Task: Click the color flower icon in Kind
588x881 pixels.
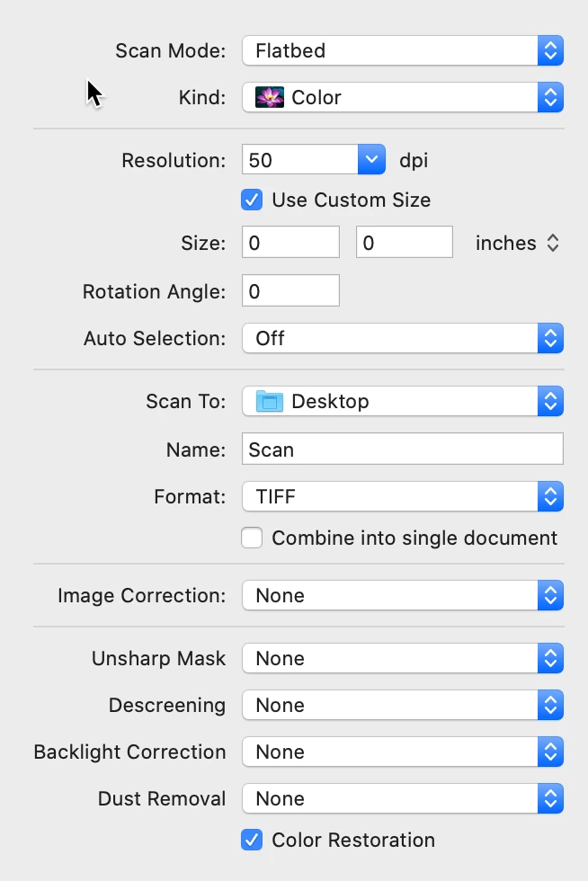Action: pyautogui.click(x=269, y=97)
